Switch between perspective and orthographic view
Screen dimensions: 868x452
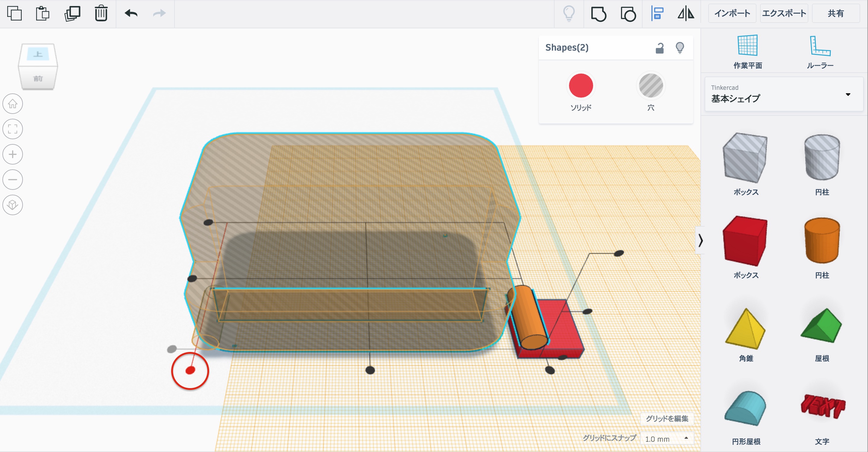click(13, 205)
